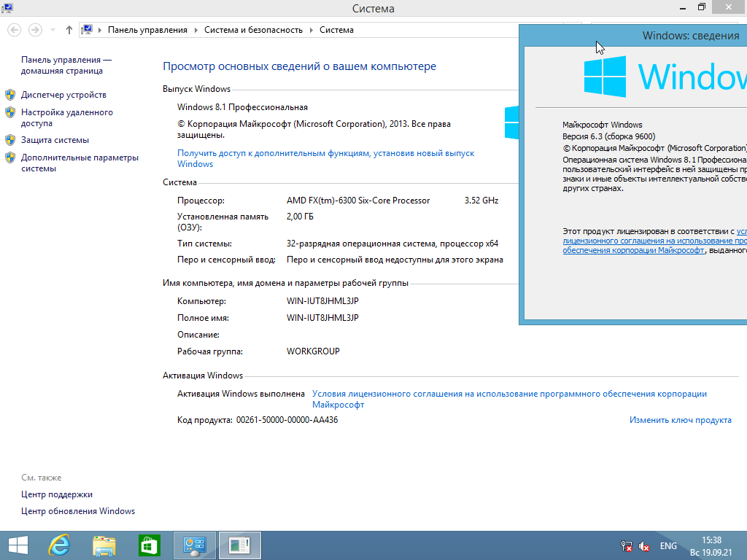This screenshot has width=747, height=560.
Task: Click the shield icon beside Настройка удаленного доступа
Action: click(x=10, y=112)
